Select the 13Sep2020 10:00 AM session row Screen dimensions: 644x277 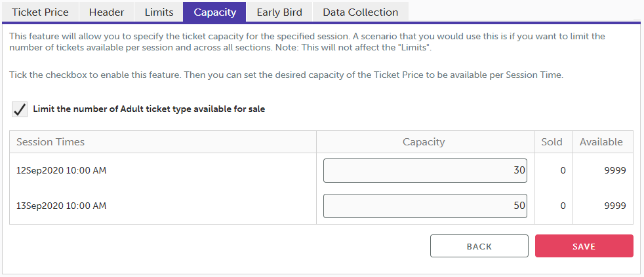pyautogui.click(x=61, y=206)
